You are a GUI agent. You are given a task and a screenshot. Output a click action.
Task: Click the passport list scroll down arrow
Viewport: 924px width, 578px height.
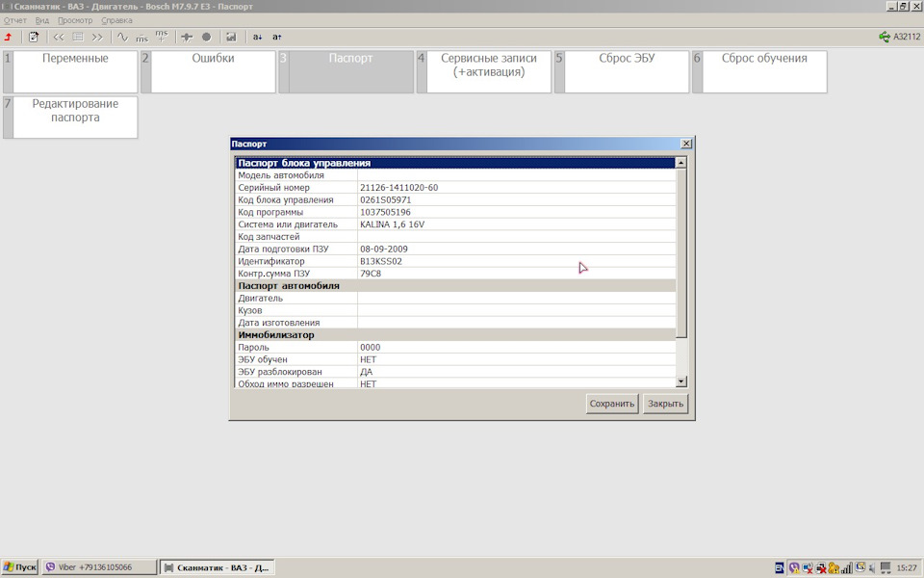coord(681,381)
